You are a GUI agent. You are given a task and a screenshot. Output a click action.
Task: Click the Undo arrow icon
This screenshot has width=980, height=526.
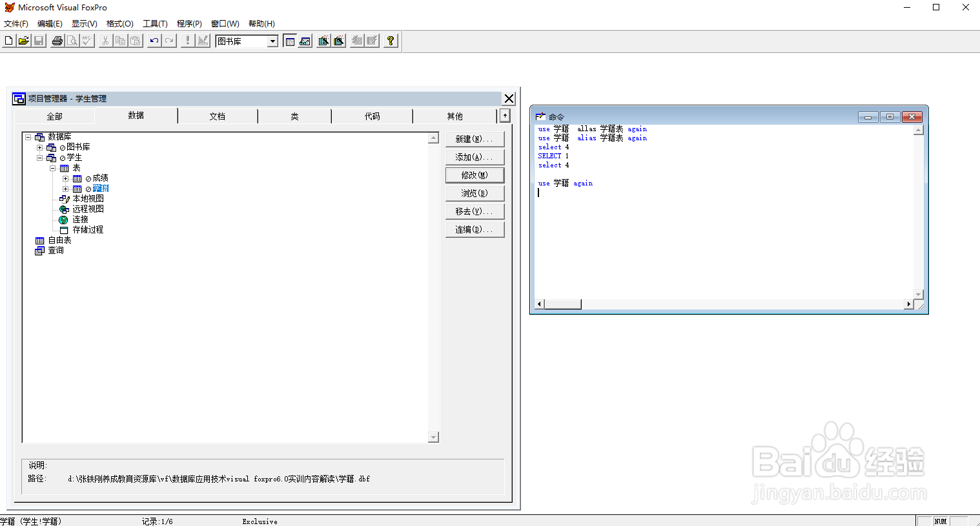coord(154,41)
